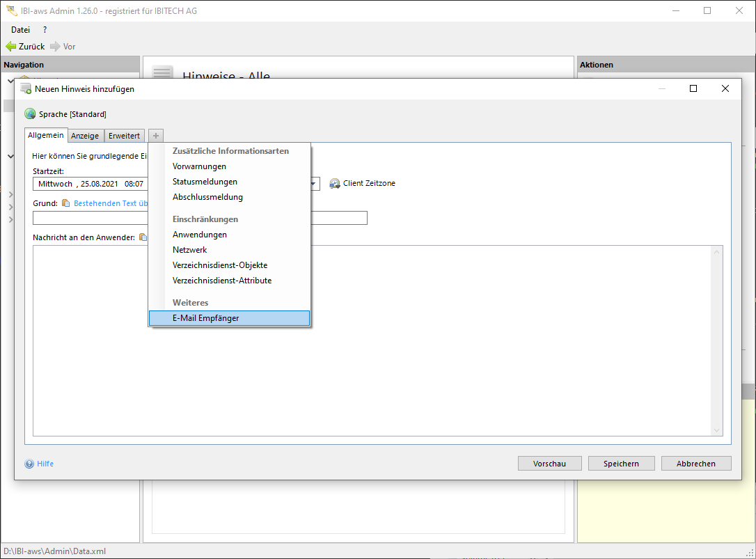Click the Vorschau button

click(x=549, y=464)
